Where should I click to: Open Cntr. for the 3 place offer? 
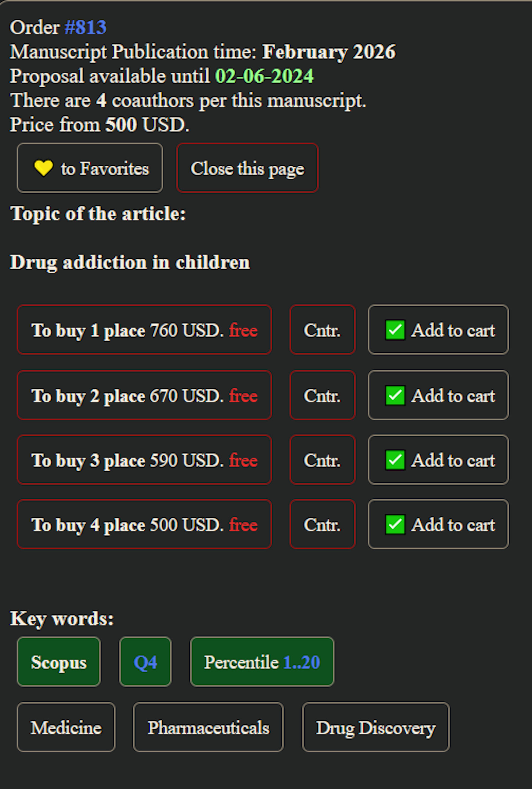(322, 460)
